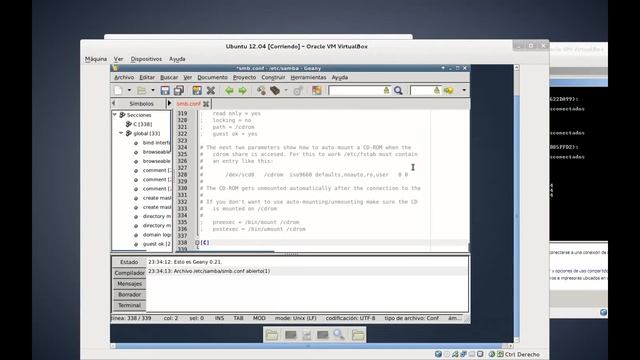Click 'mode: Unix (LF)' in the status bar
The width and height of the screenshot is (640, 360).
[296, 318]
